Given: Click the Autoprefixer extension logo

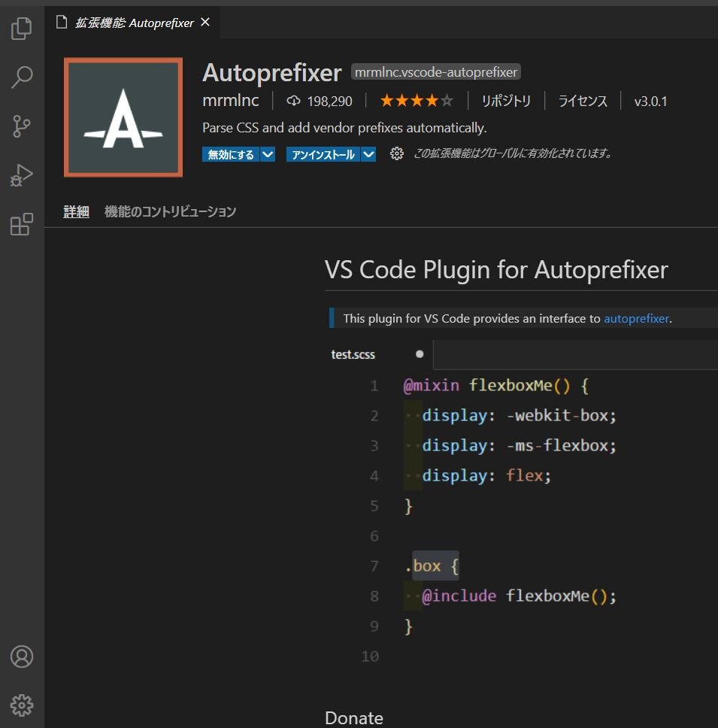Looking at the screenshot, I should click(x=123, y=117).
